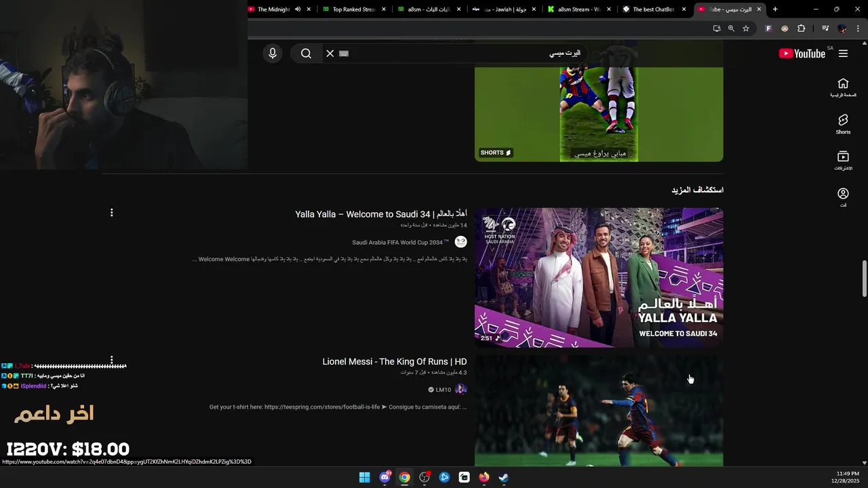Open Firefox from the taskbar
This screenshot has height=488, width=868.
click(x=484, y=477)
